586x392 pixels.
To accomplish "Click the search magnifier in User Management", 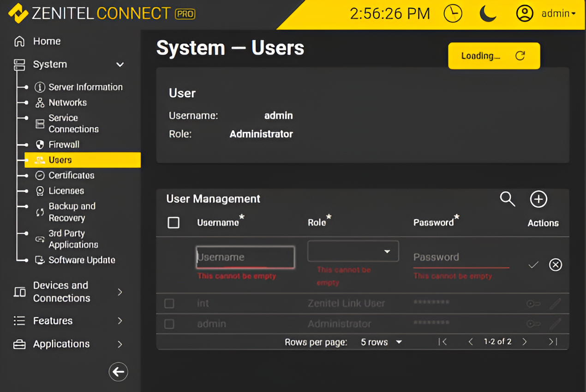I will click(x=507, y=199).
